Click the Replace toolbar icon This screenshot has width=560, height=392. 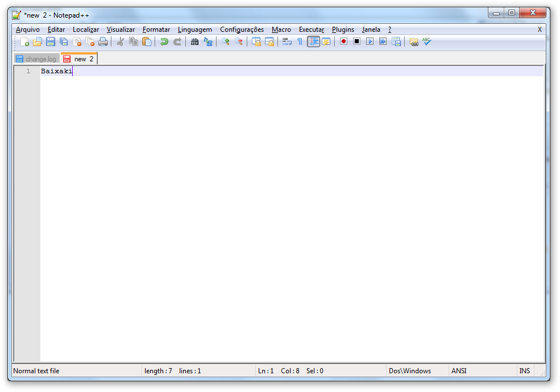tap(208, 42)
